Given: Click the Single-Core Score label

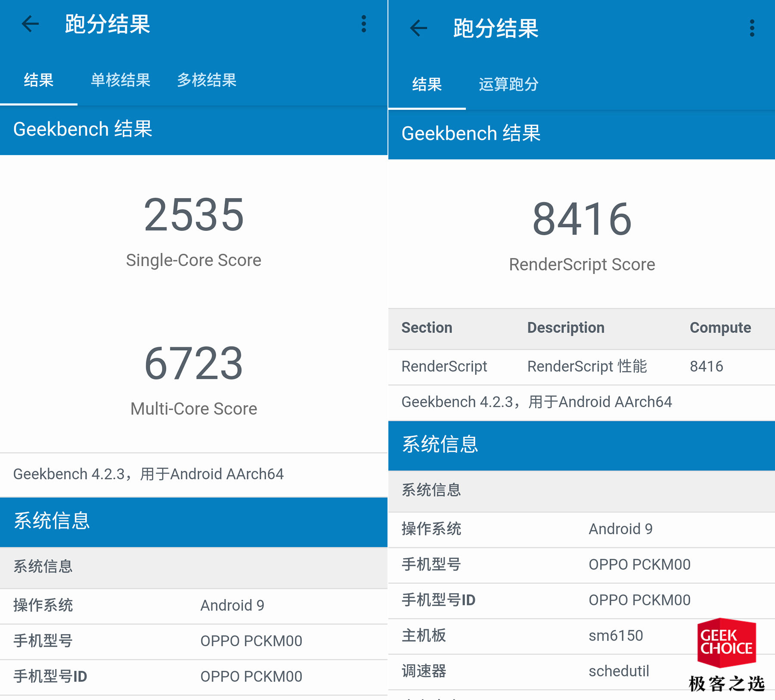Looking at the screenshot, I should click(x=194, y=260).
